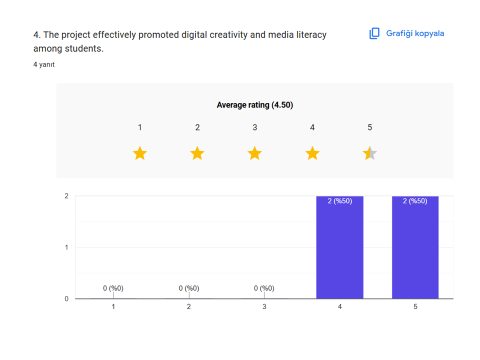Click the second gold star
This screenshot has height=360, width=480.
coord(197,154)
